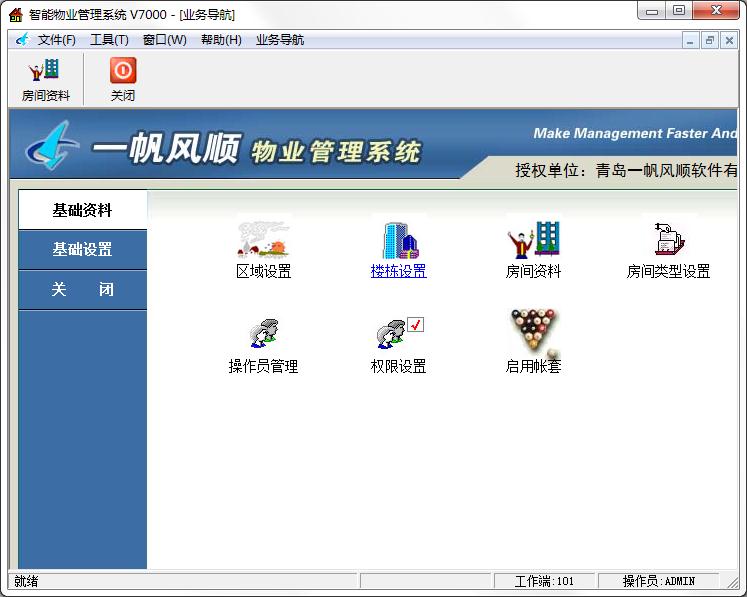Click the 授权单位 text in banner
This screenshot has height=597, width=747.
tap(626, 170)
